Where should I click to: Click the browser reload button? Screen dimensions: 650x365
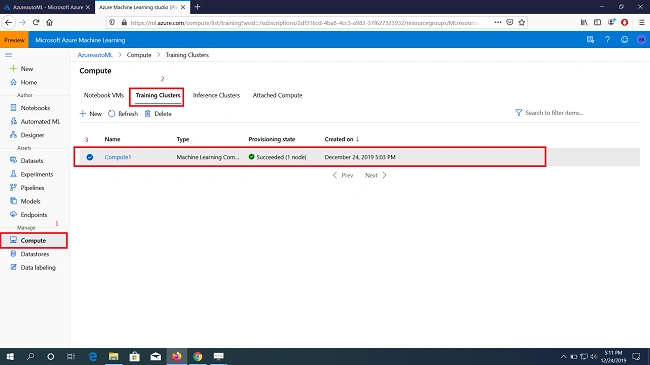coord(36,22)
